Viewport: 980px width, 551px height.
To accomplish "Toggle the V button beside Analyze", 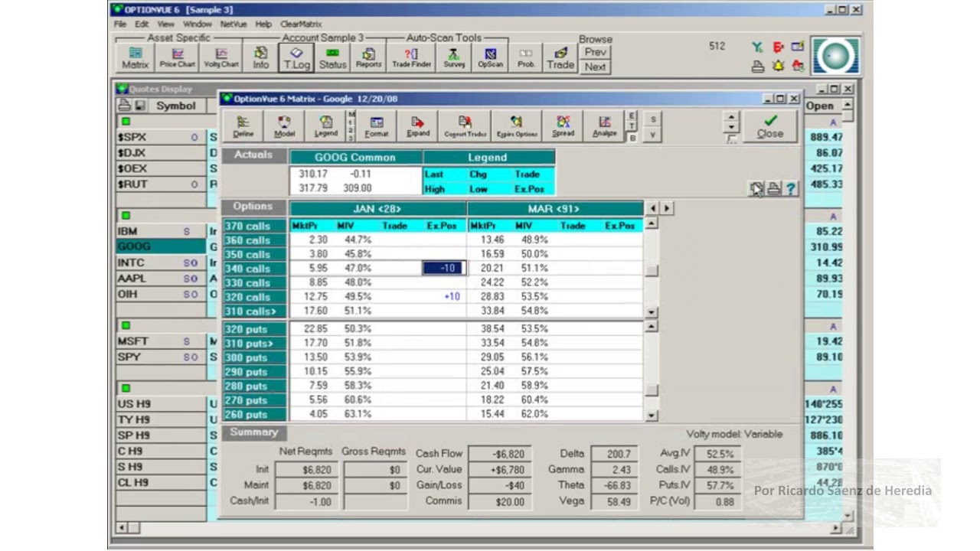I will tap(653, 134).
